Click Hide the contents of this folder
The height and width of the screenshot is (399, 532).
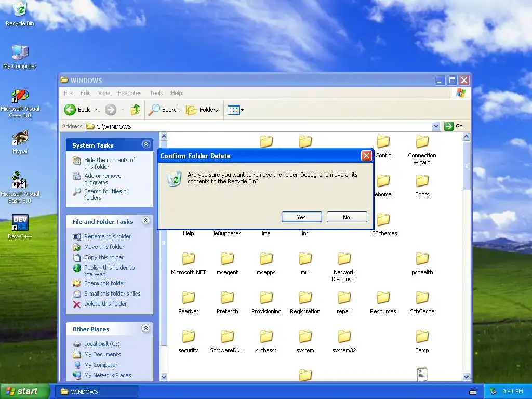pyautogui.click(x=109, y=163)
